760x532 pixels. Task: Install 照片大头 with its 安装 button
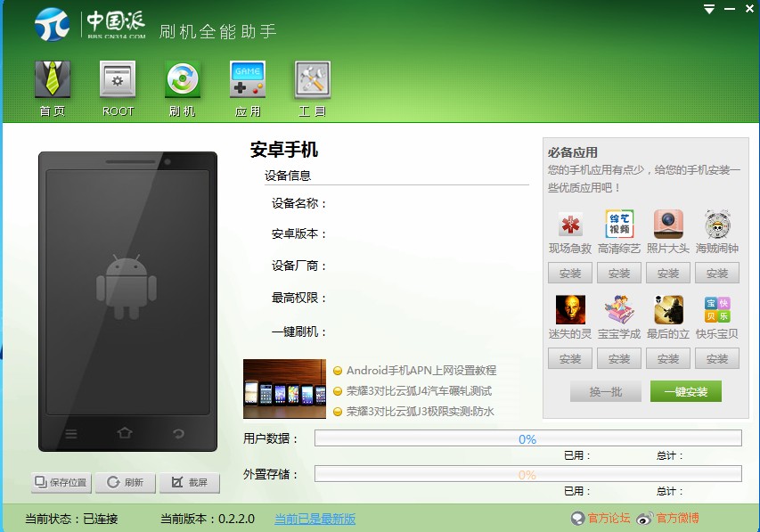tap(668, 273)
